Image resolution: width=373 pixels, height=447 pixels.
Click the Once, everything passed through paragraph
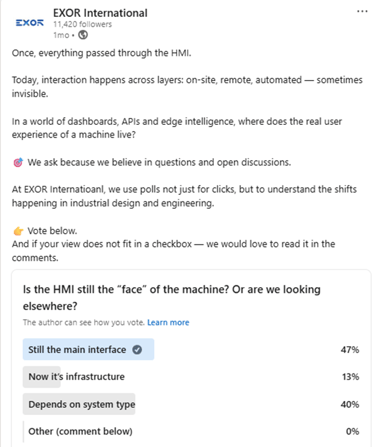tap(101, 53)
